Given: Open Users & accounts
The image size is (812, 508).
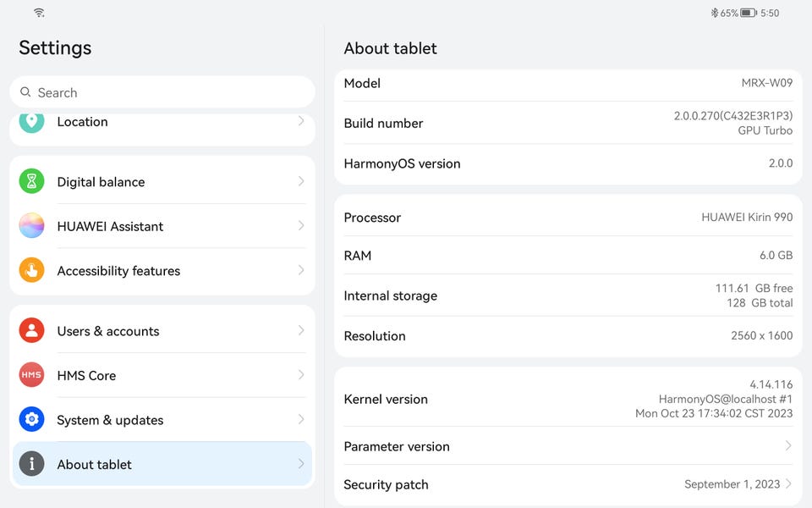Looking at the screenshot, I should [x=162, y=330].
